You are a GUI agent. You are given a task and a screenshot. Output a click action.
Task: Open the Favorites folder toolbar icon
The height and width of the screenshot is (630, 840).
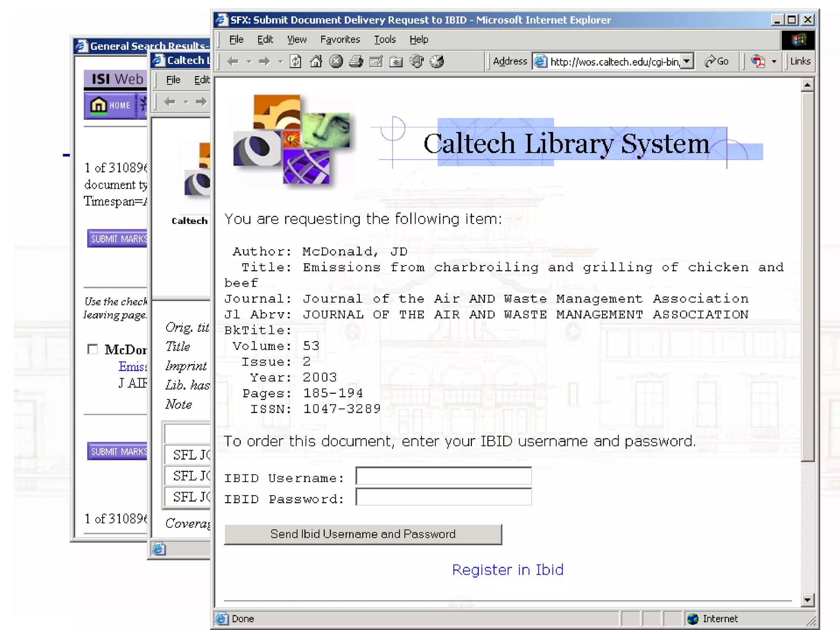click(396, 62)
